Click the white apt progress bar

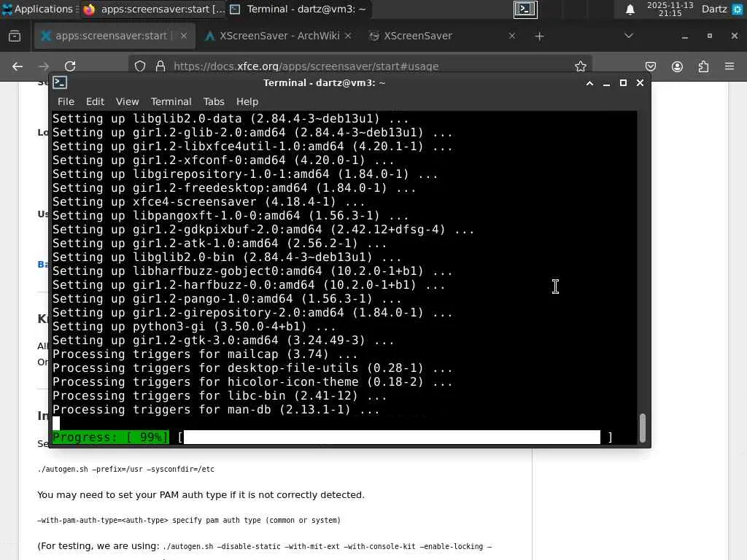tap(392, 437)
